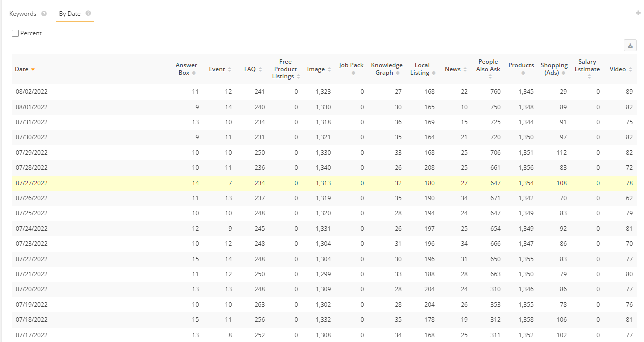This screenshot has width=644, height=342.
Task: Click the plus icon at top right
Action: pyautogui.click(x=638, y=13)
